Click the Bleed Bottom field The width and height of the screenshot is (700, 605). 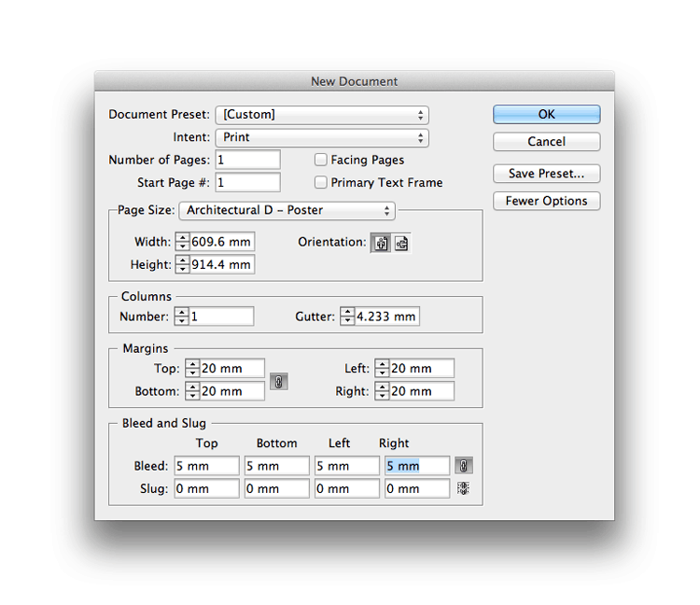tap(277, 466)
